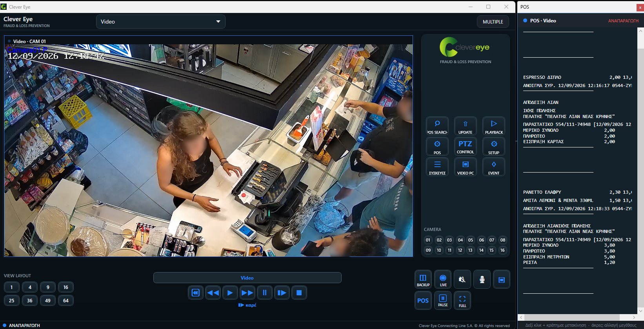Select camera 12
644x329 pixels.
point(460,250)
